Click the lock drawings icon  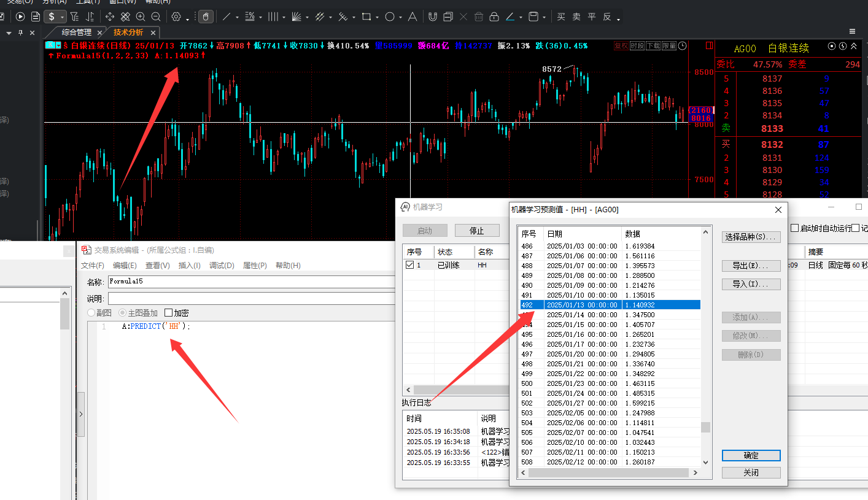(494, 17)
